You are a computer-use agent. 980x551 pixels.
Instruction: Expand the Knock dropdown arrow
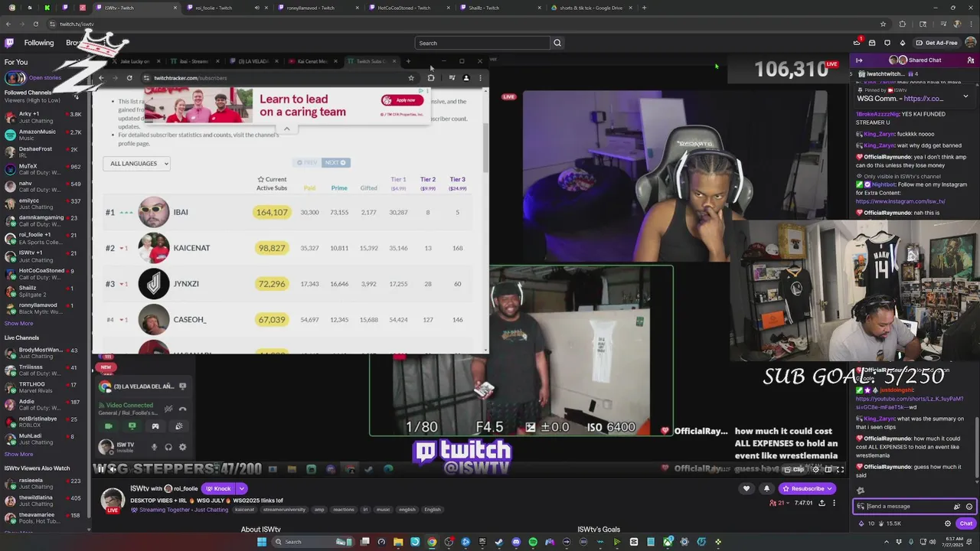241,488
